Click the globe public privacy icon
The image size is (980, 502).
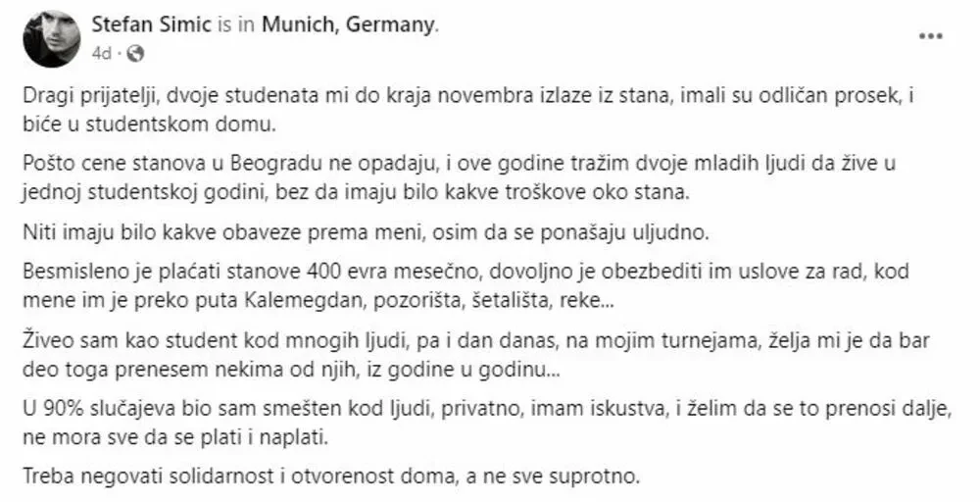(x=135, y=54)
